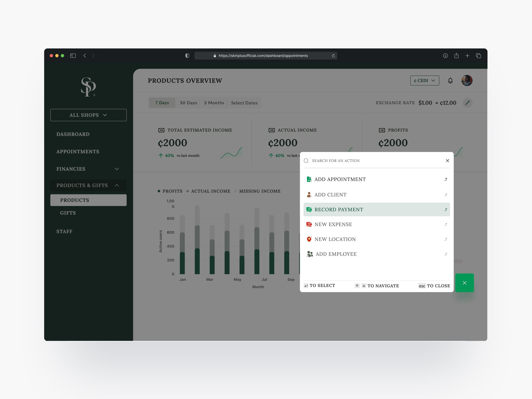
Task: Open the Select Dates option
Action: point(244,103)
